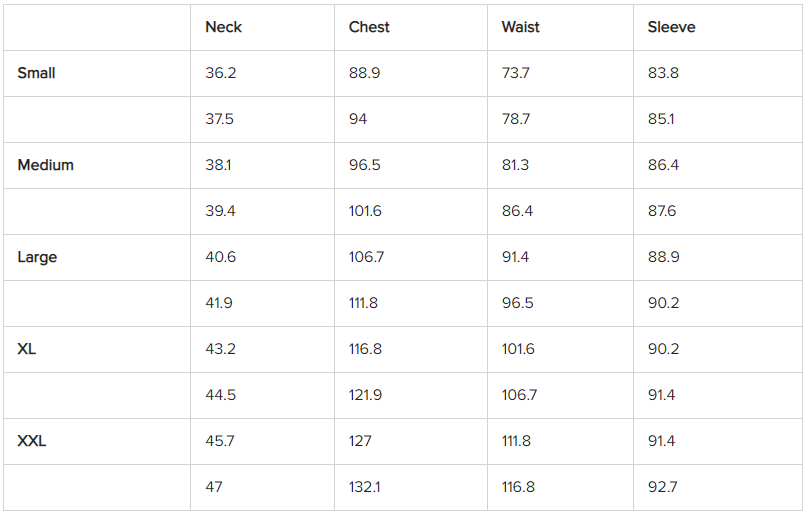Image resolution: width=809 pixels, height=516 pixels.
Task: Click the Chest column header
Action: [x=369, y=27]
